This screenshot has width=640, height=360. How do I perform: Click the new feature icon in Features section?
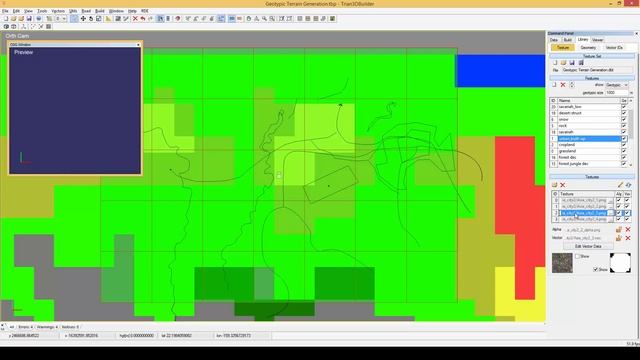point(554,85)
